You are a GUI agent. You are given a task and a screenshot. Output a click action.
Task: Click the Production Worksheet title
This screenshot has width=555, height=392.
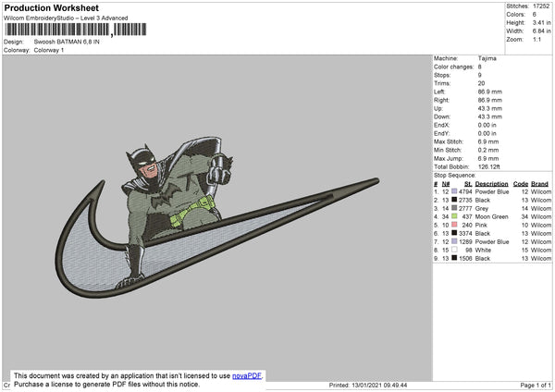(51, 7)
